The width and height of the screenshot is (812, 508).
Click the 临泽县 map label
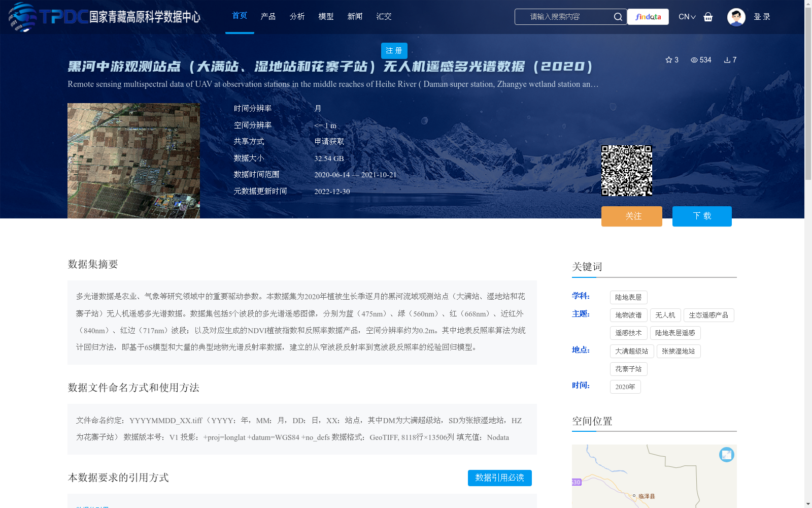coord(647,496)
